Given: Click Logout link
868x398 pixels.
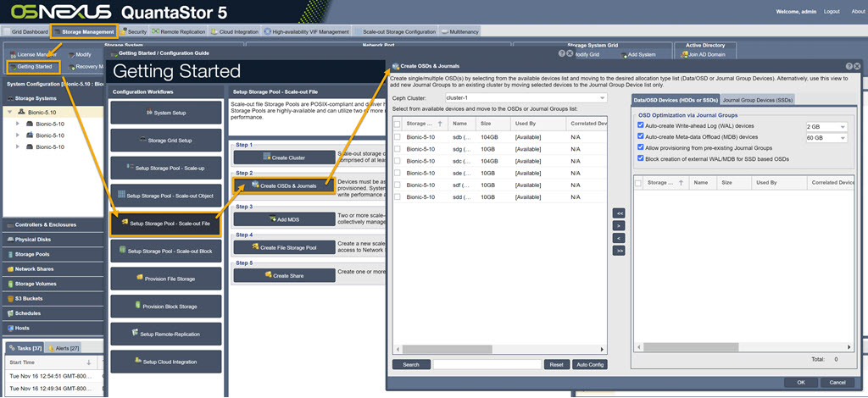Looking at the screenshot, I should pos(832,12).
